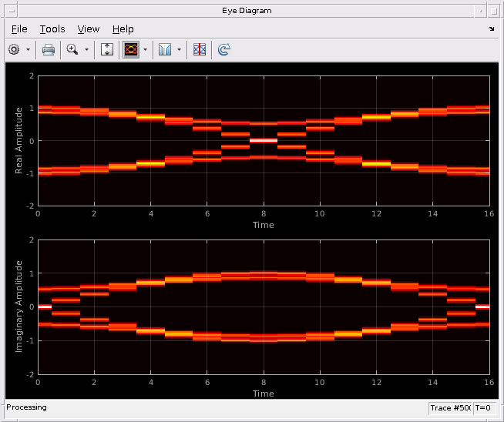504x422 pixels.
Task: Click the histogram measurement icon
Action: tap(165, 49)
